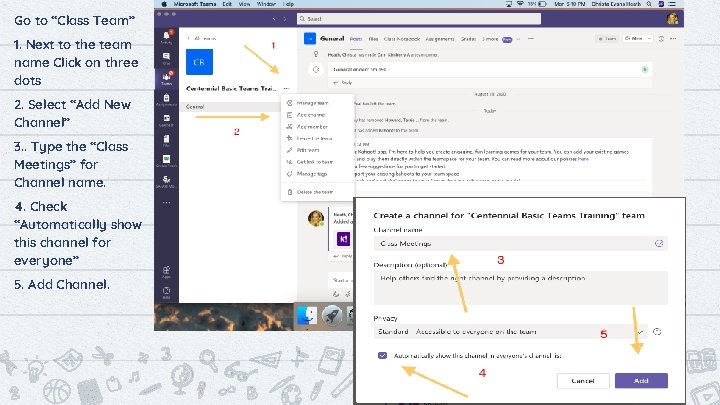Image resolution: width=720 pixels, height=405 pixels.
Task: Open the Privacy Standard dropdown
Action: pyautogui.click(x=511, y=332)
